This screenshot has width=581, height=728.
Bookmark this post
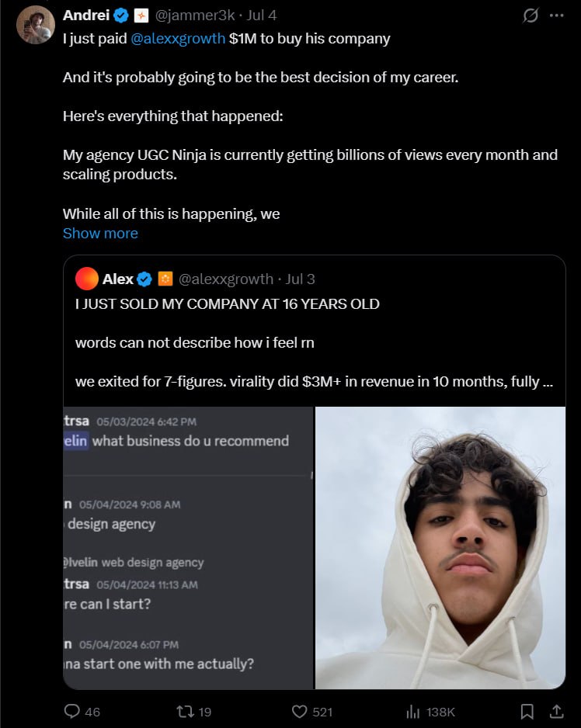click(x=527, y=711)
